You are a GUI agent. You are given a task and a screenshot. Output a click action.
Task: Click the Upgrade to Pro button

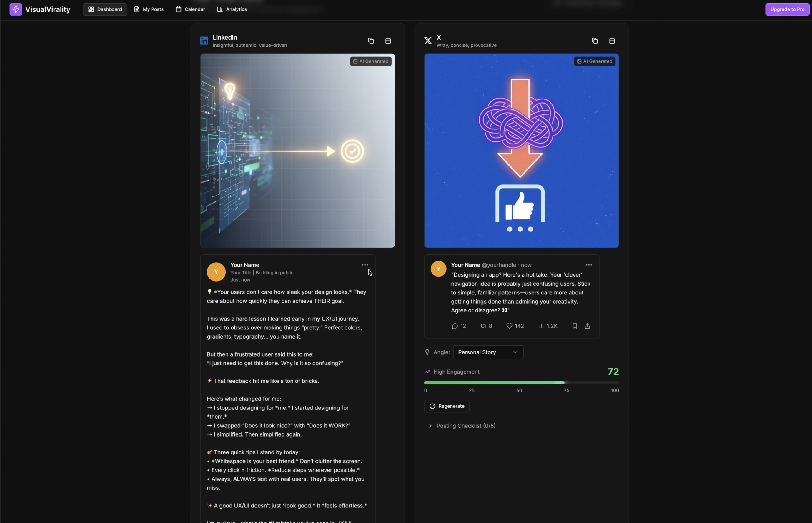(787, 9)
